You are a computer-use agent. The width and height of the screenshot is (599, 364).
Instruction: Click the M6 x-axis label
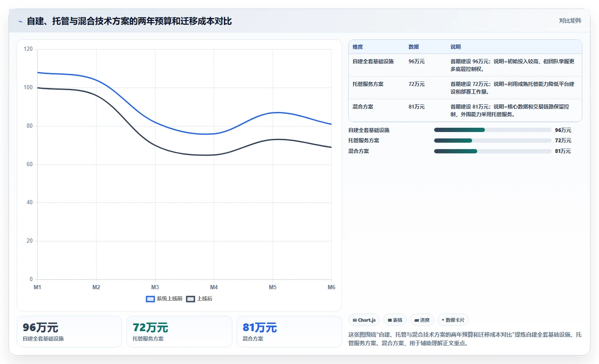332,287
